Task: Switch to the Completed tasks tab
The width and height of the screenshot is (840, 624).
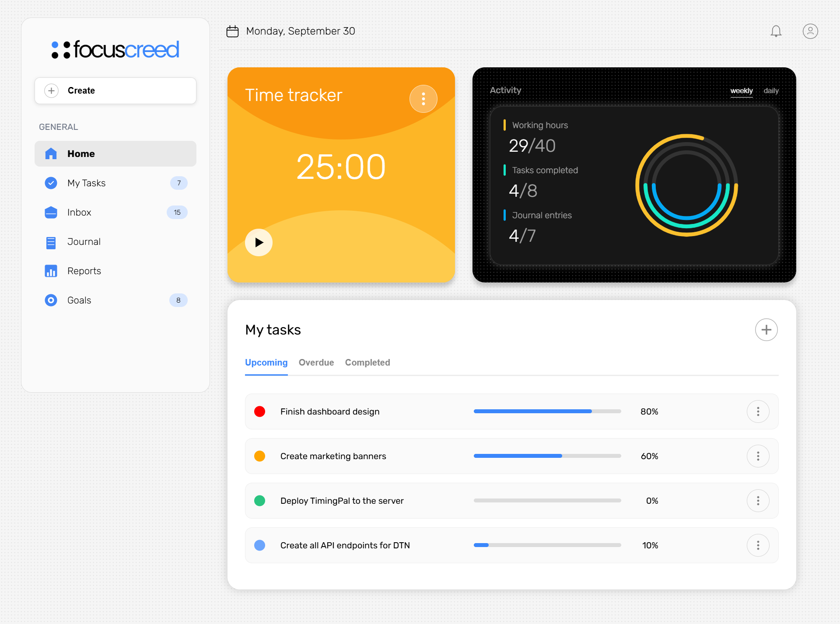Action: pyautogui.click(x=367, y=363)
